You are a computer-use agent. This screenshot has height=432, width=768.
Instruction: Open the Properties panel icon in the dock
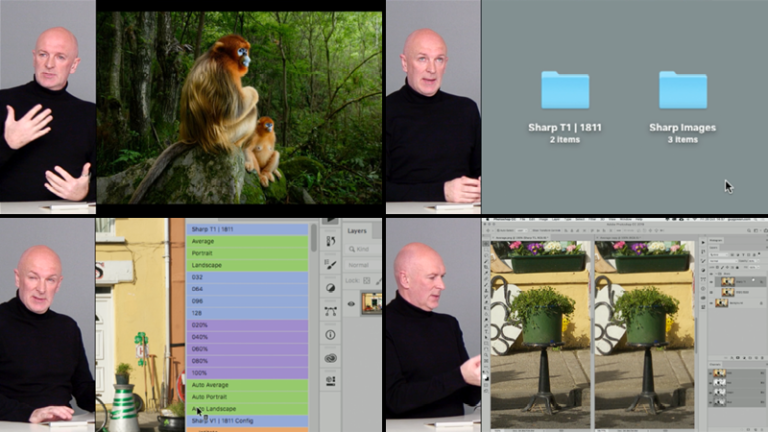(x=331, y=380)
